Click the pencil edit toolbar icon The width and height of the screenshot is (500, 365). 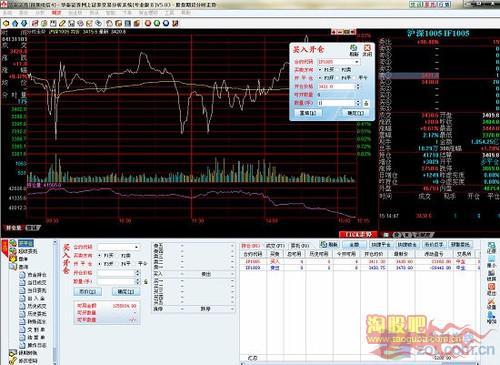pyautogui.click(x=62, y=23)
